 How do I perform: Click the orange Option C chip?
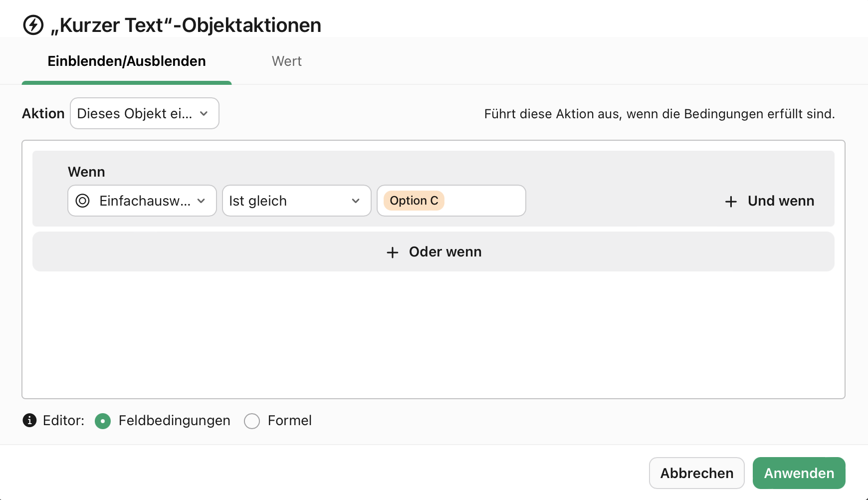click(414, 200)
